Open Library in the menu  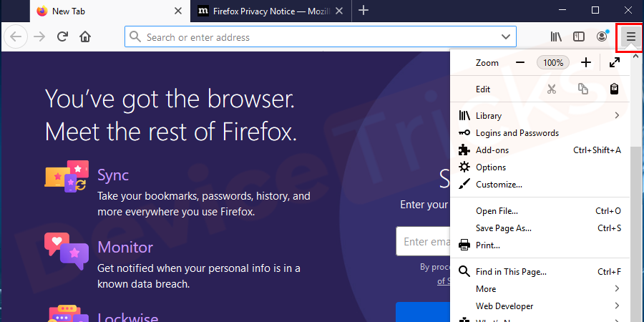point(540,116)
